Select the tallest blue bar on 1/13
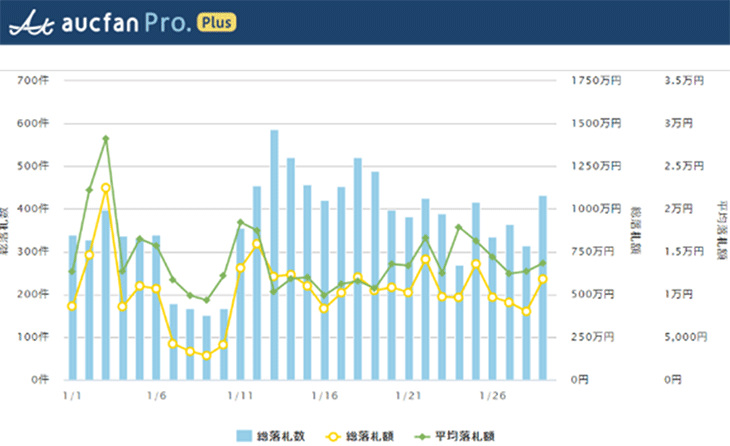This screenshot has height=446, width=730. [274, 255]
